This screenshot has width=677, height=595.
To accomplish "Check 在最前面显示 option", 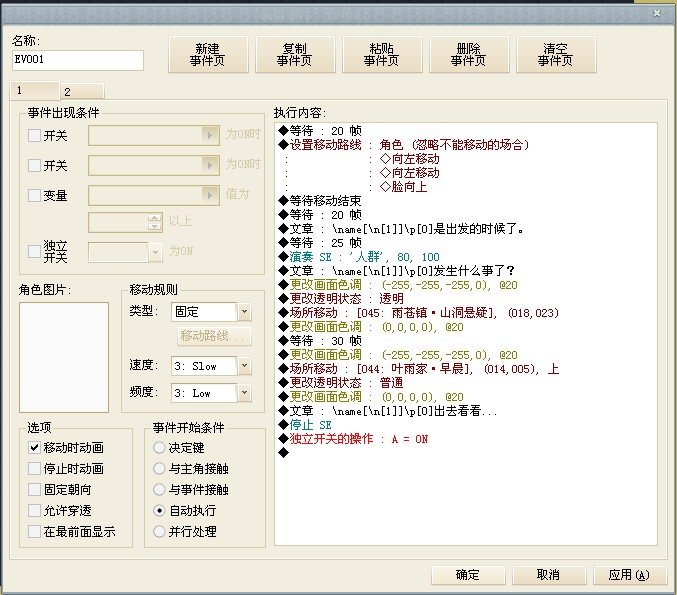I will tap(34, 531).
